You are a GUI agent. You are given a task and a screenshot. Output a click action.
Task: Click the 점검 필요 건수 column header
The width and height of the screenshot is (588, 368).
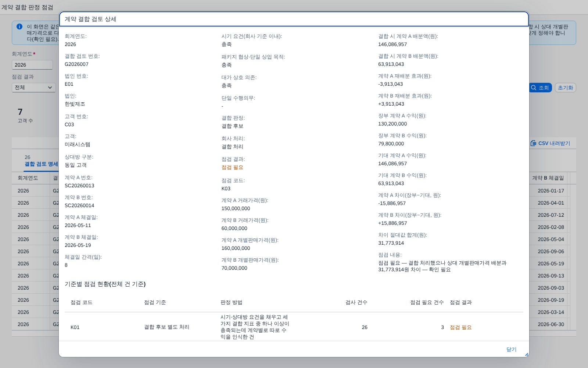[x=427, y=302]
